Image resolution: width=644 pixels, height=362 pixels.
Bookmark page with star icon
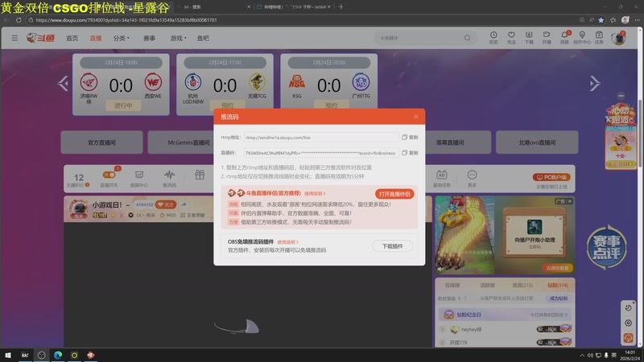(x=601, y=19)
